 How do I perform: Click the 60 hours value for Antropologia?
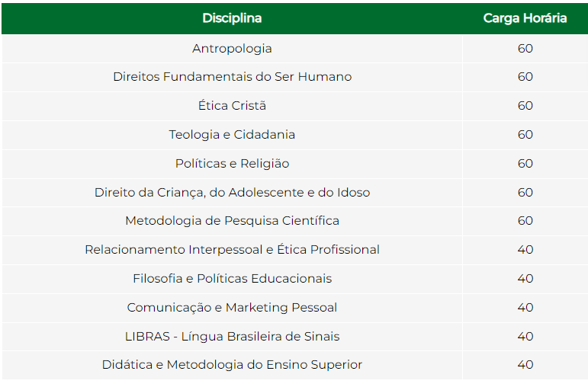(525, 49)
